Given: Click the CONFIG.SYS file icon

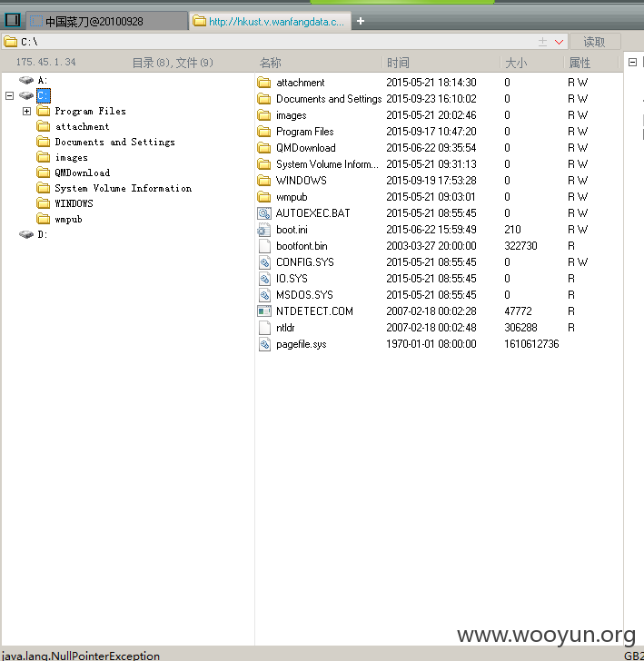Looking at the screenshot, I should tap(264, 262).
